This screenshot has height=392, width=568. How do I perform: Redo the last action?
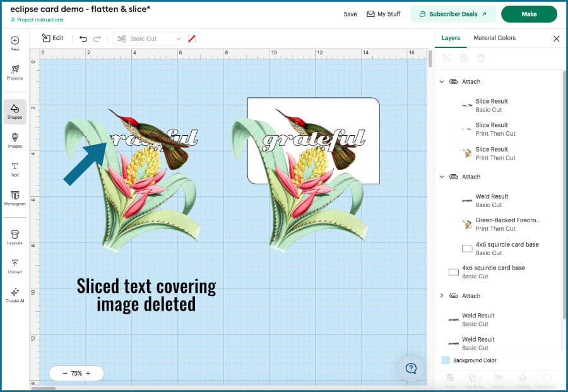point(97,39)
